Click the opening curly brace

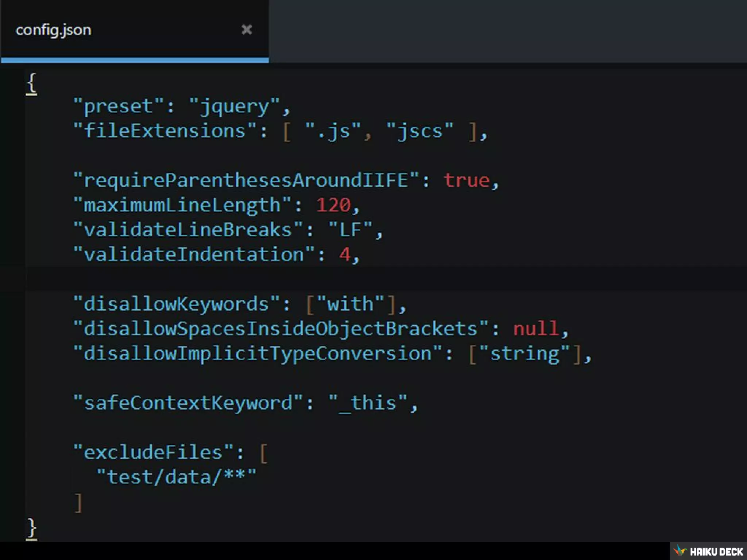tap(32, 83)
